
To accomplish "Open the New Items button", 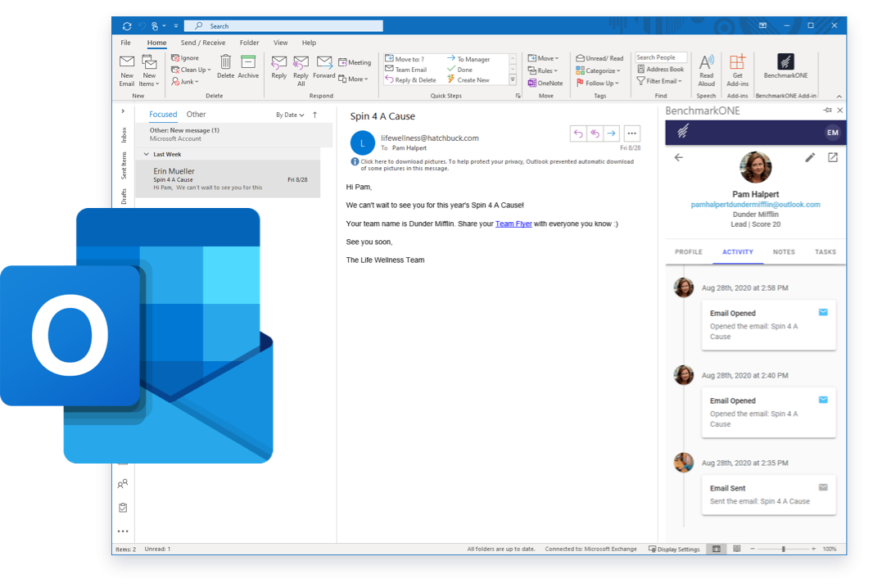I will coord(149,70).
